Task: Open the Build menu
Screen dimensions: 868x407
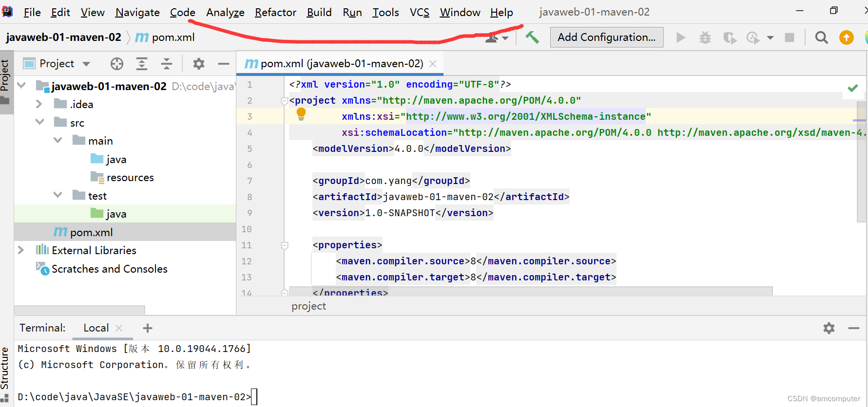Action: (x=319, y=12)
